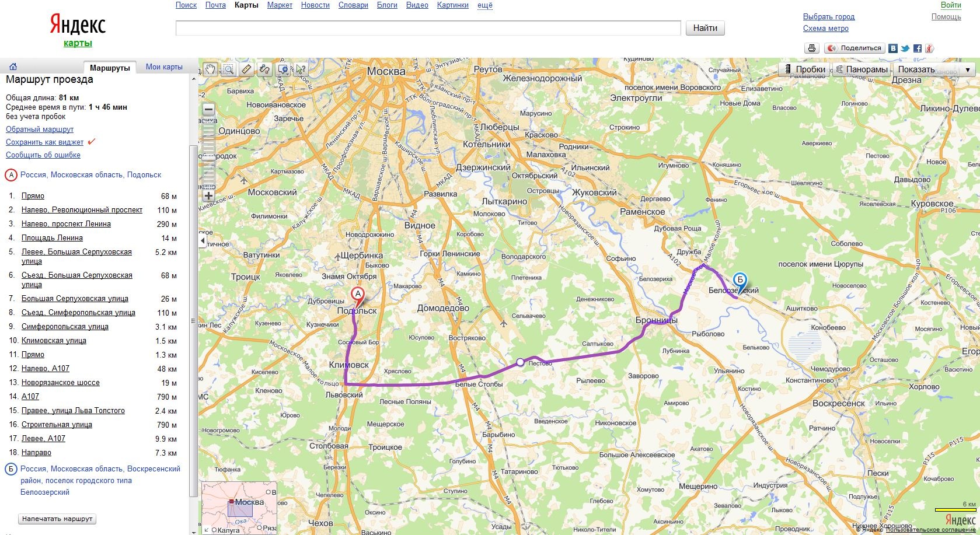Open the Показать dropdown
Viewport: 980px width, 535px height.
[x=934, y=69]
